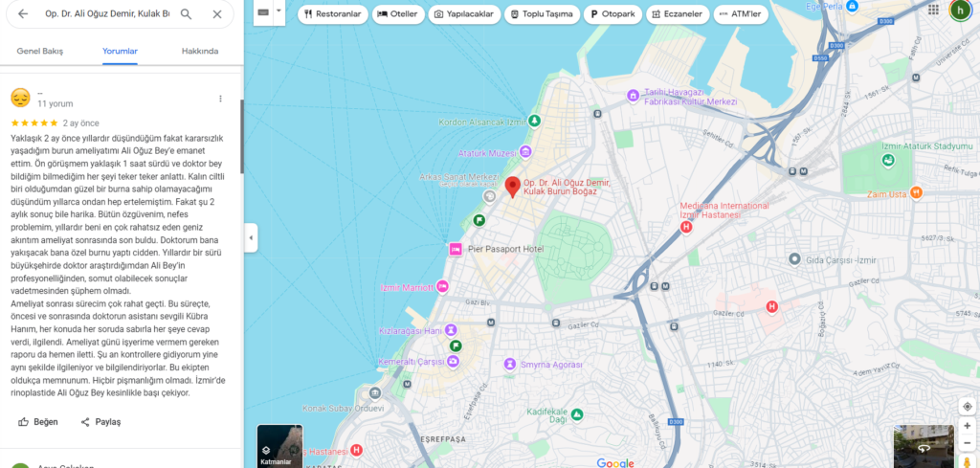Open the Kızlarağası Hanı marker
Viewport: 980px width, 468px height.
(452, 330)
